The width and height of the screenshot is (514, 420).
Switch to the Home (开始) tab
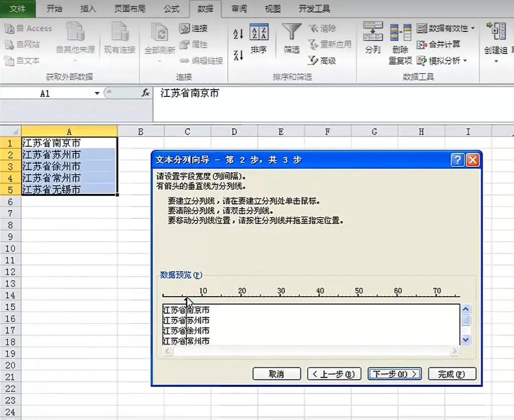54,9
